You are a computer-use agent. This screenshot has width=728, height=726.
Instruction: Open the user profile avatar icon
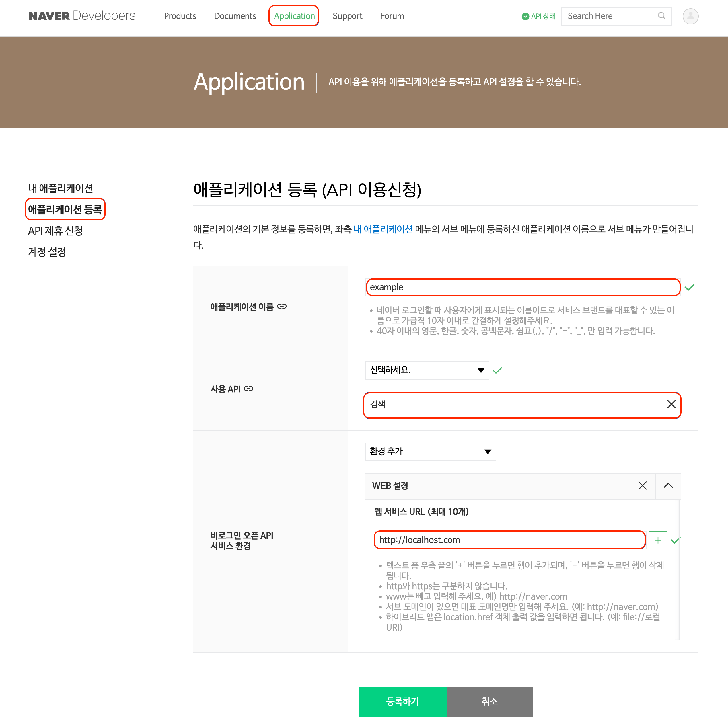point(690,16)
